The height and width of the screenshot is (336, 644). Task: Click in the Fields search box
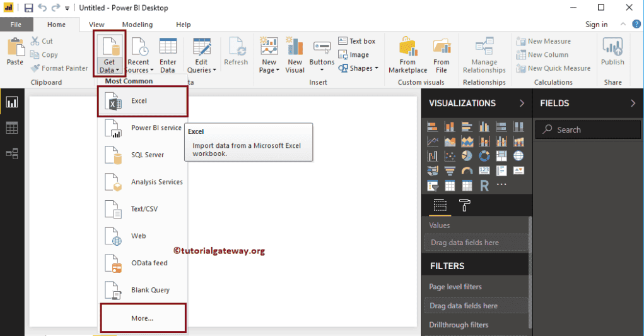pos(588,129)
